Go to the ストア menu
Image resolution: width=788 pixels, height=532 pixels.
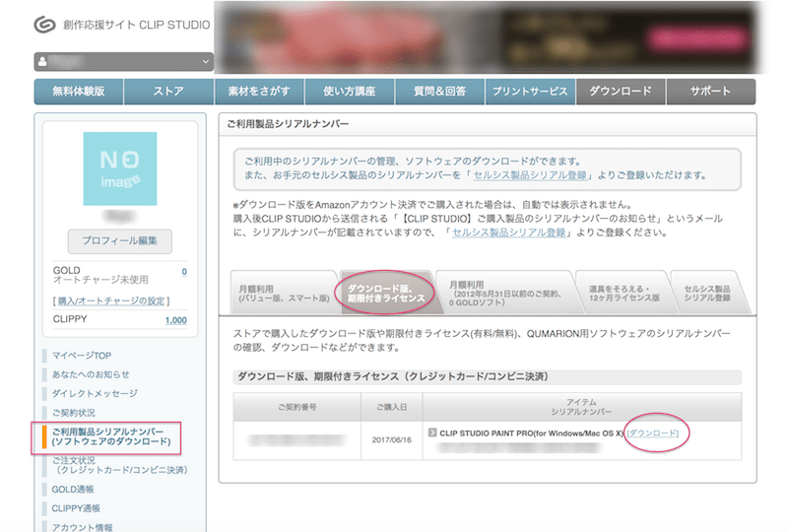click(168, 92)
